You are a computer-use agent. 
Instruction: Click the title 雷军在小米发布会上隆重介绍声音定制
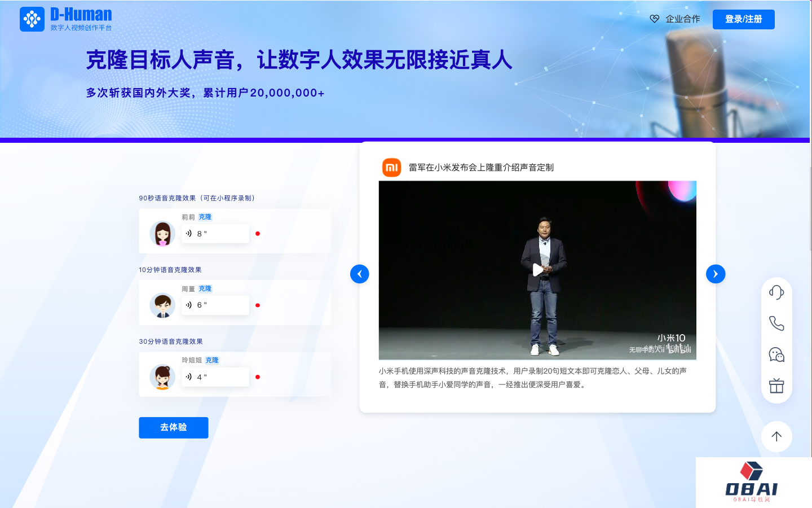[481, 168]
